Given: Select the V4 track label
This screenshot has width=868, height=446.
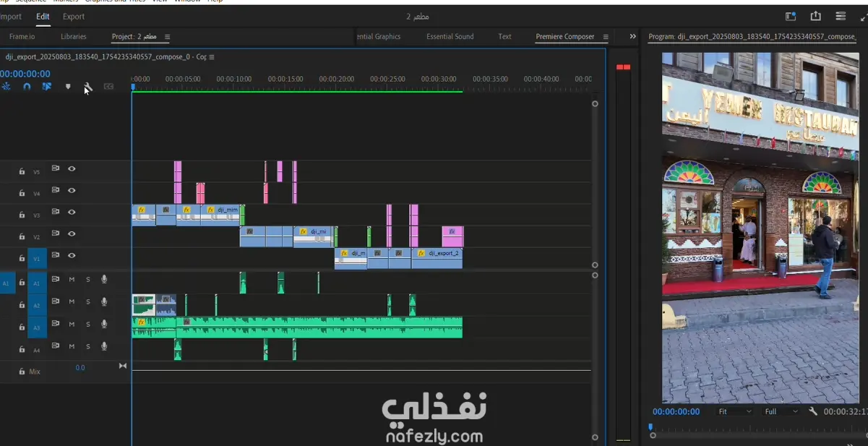Looking at the screenshot, I should [37, 194].
